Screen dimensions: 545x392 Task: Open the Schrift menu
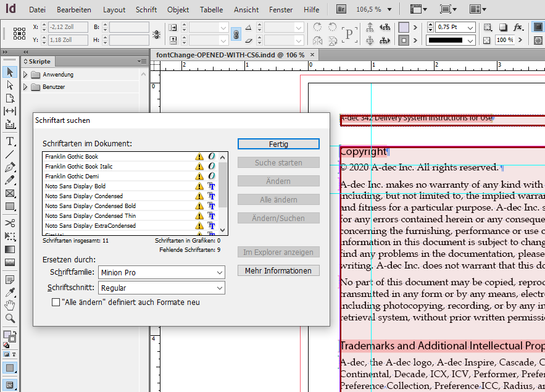146,10
